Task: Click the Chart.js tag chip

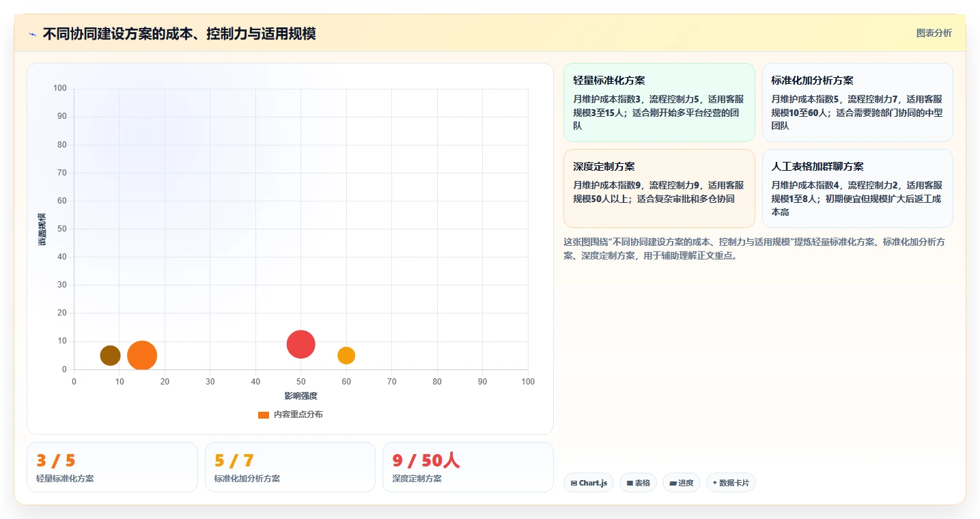Action: [589, 483]
